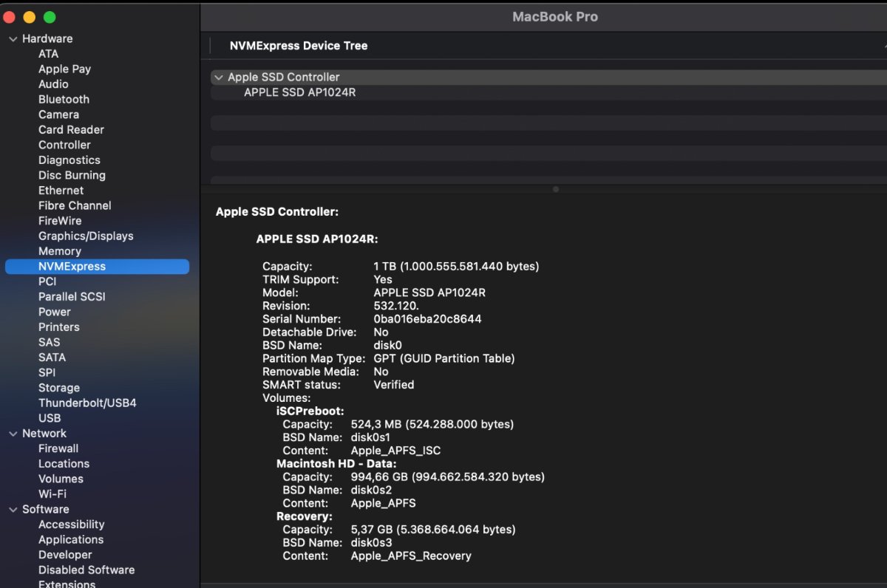Click the iSCPreboot: volume heading
Screen dimensions: 887x588
click(x=310, y=411)
